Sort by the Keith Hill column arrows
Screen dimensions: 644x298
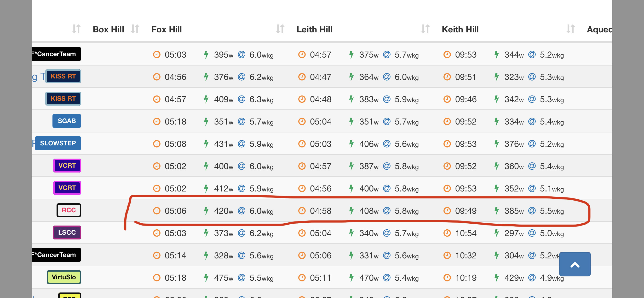click(570, 29)
